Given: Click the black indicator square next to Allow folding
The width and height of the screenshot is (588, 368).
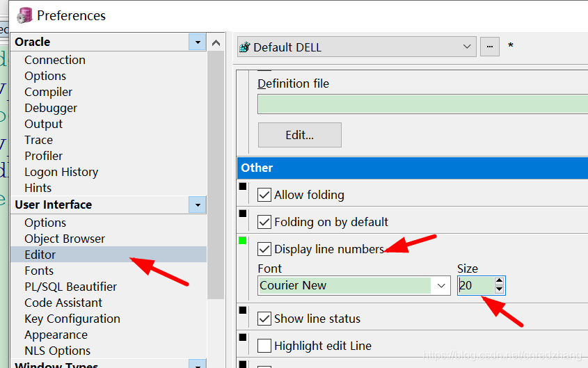Looking at the screenshot, I should pyautogui.click(x=243, y=186).
